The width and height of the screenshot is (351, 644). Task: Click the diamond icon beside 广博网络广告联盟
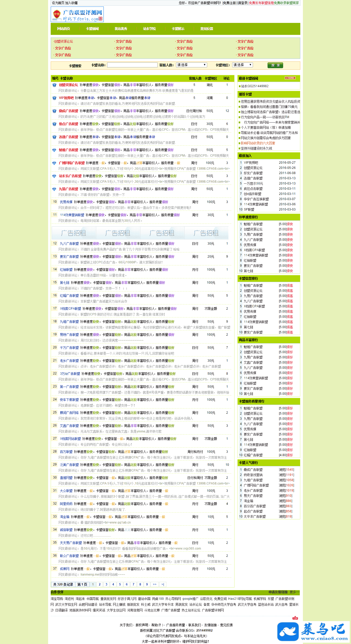coord(54,163)
